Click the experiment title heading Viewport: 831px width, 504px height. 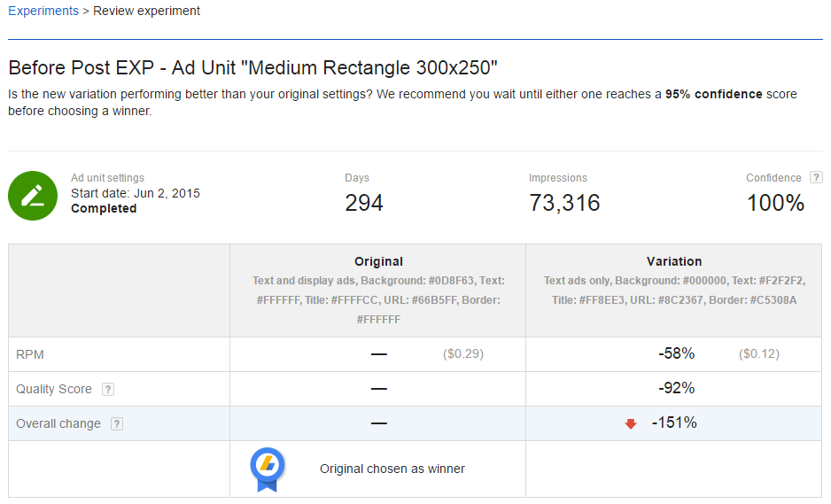(x=252, y=67)
